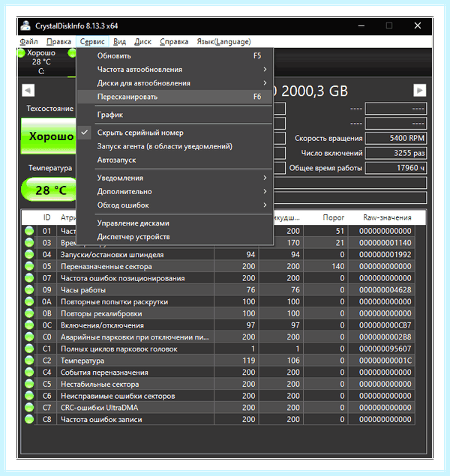Click status indicator for attribute C1 row

point(29,349)
